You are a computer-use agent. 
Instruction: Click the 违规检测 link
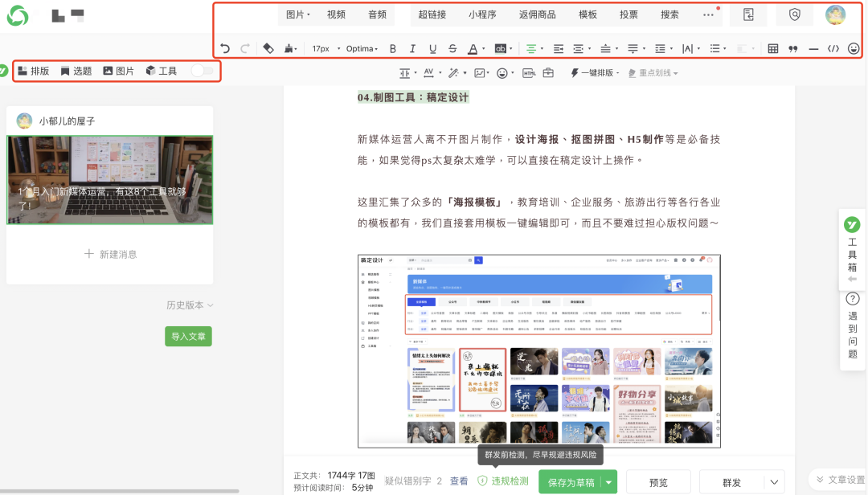tap(504, 481)
